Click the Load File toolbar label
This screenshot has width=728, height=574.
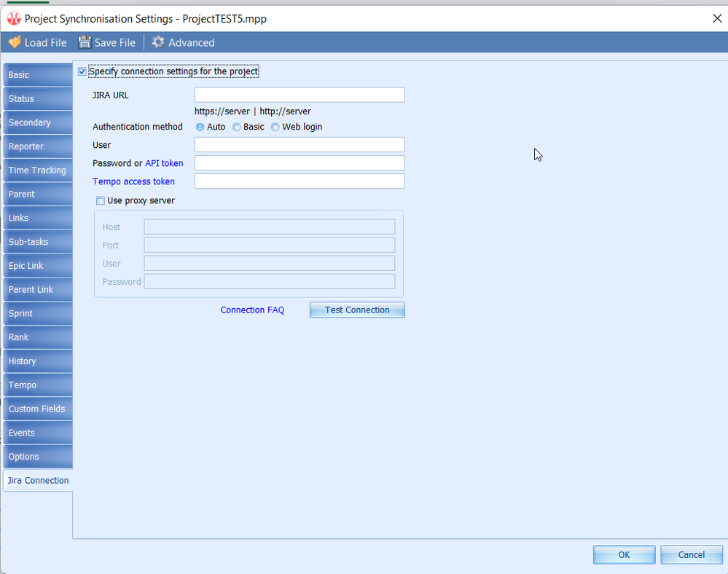pyautogui.click(x=45, y=43)
